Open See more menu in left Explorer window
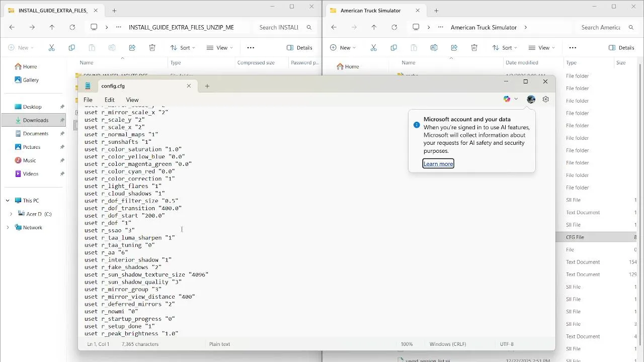644x362 pixels. (x=251, y=48)
